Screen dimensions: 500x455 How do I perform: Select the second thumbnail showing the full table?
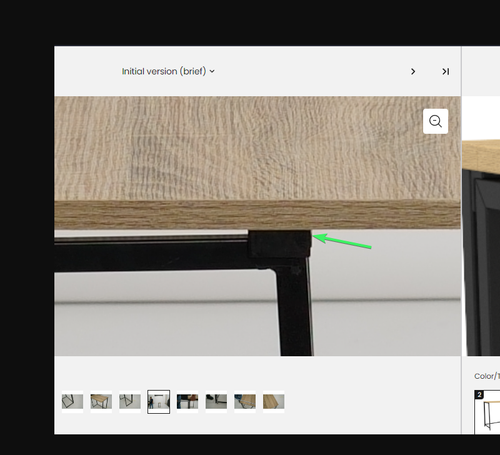pos(101,402)
